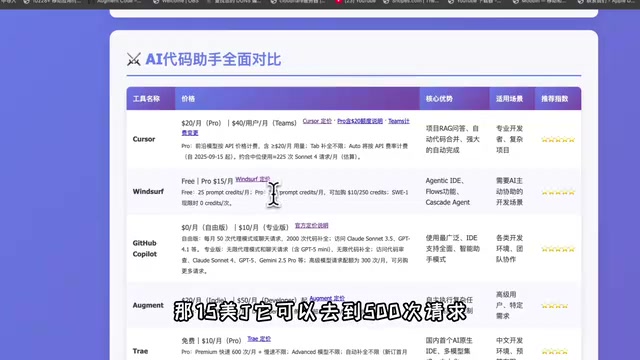Click Windsurf scenario text 需要AI主动协助的开发场景
The image size is (640, 360).
click(509, 191)
